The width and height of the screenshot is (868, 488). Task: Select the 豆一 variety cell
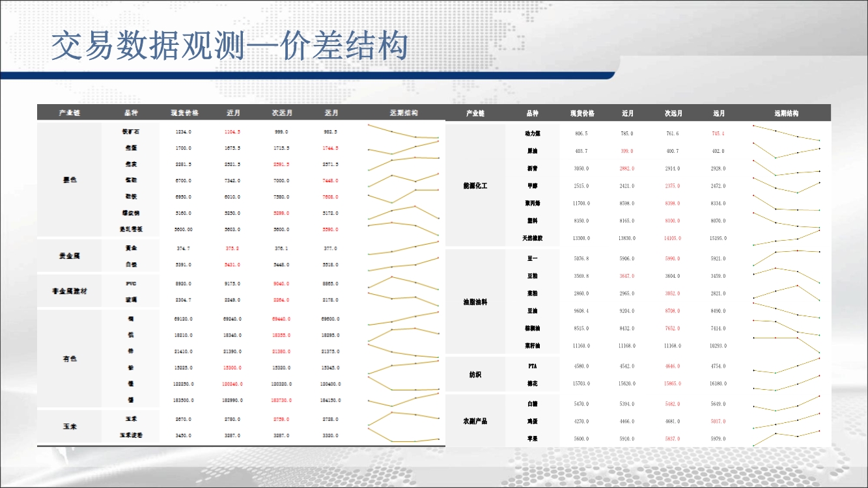click(x=533, y=258)
